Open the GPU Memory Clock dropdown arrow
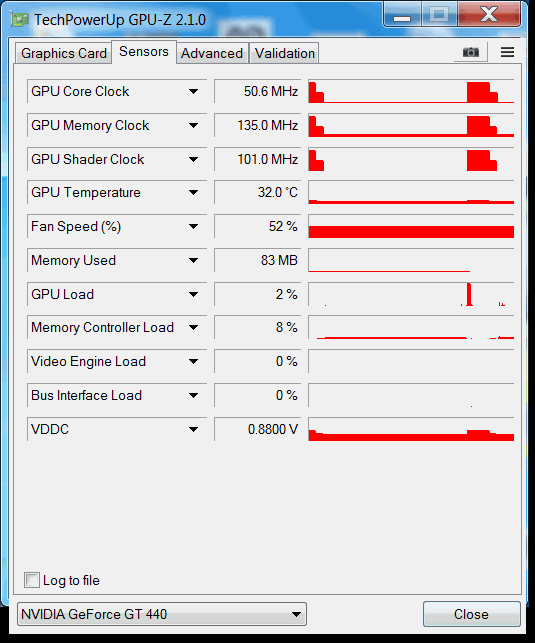This screenshot has width=535, height=643. tap(194, 125)
